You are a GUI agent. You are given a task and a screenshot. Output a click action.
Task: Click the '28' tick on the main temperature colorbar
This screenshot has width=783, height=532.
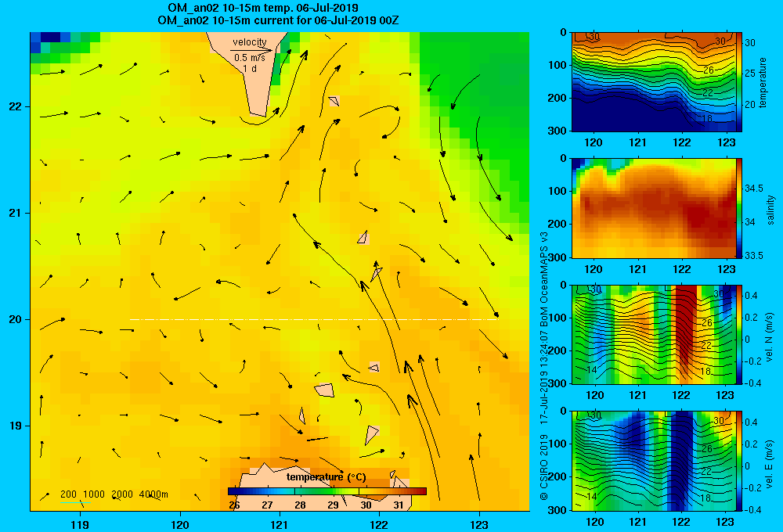click(x=300, y=505)
